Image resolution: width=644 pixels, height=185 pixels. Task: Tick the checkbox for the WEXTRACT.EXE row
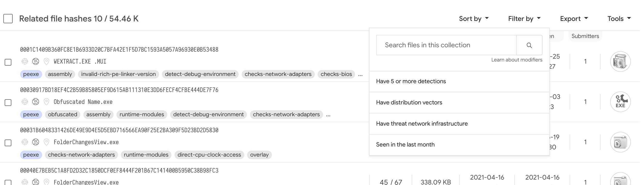8,62
